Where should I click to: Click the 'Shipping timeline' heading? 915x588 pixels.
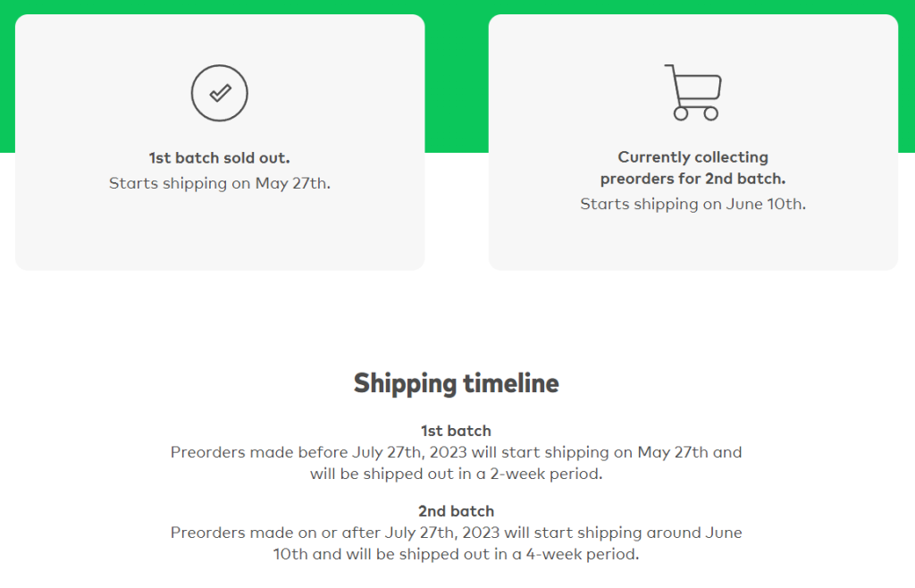456,383
